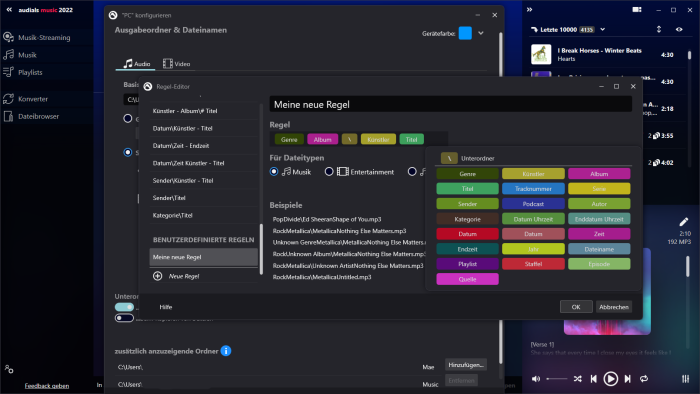Screen dimensions: 700x394
Task: Confirm the rule with OK
Action: coord(576,307)
